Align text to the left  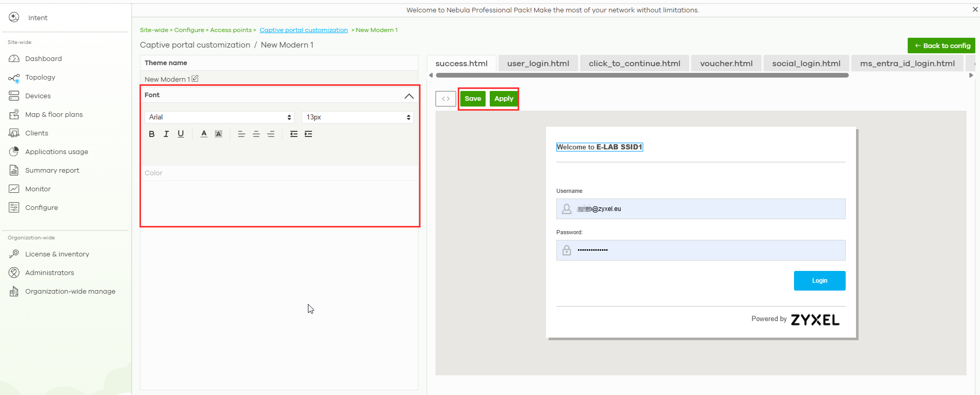point(241,134)
